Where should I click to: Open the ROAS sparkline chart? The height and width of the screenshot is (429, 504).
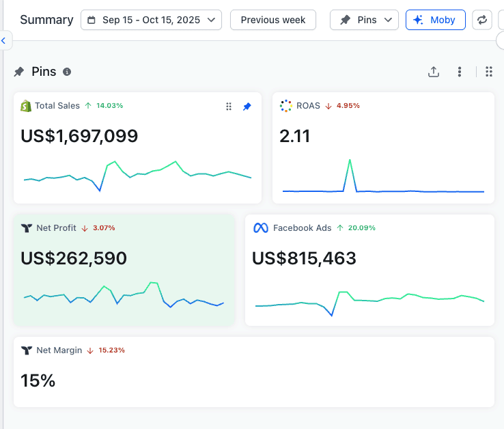(383, 176)
